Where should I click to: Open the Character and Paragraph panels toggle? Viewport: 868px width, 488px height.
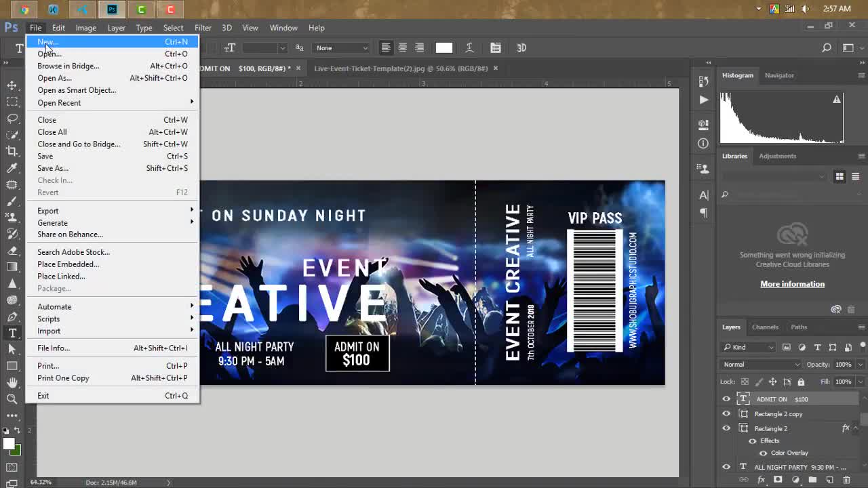coord(496,47)
